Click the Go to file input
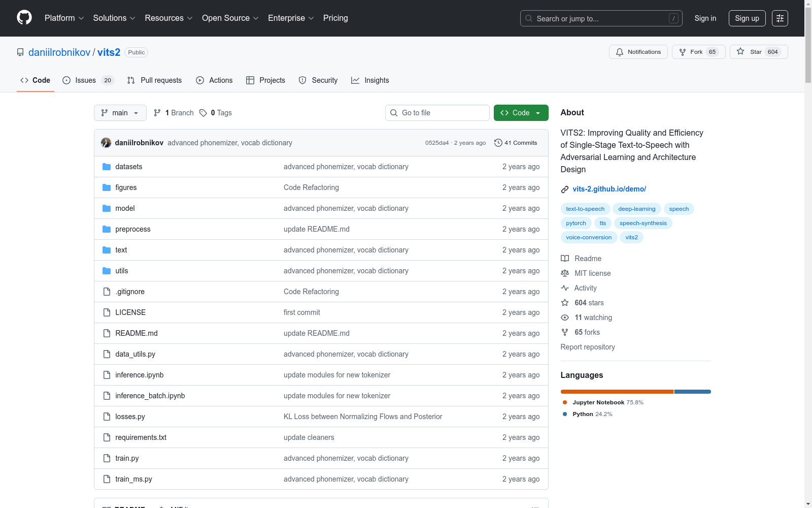 [x=437, y=113]
